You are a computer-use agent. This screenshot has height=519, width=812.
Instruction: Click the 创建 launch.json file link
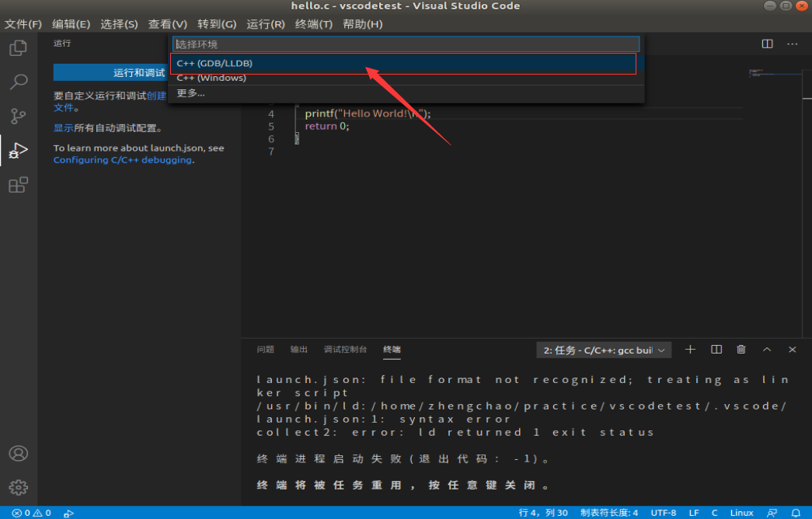[x=156, y=96]
